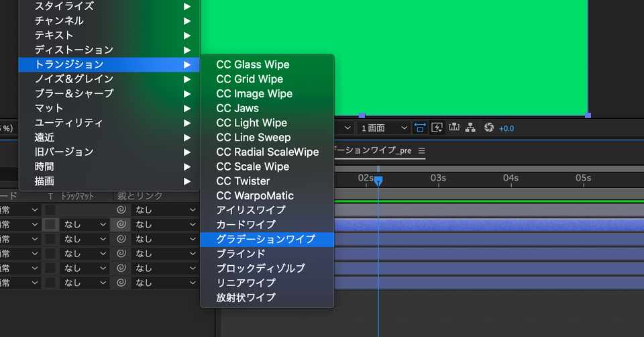Click the Reset Exposure aperture icon
This screenshot has width=644, height=337.
[x=488, y=128]
